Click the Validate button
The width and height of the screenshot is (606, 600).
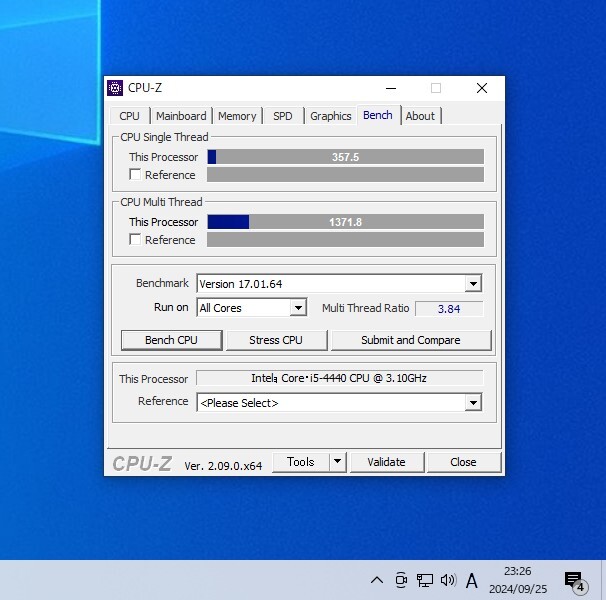tap(386, 462)
